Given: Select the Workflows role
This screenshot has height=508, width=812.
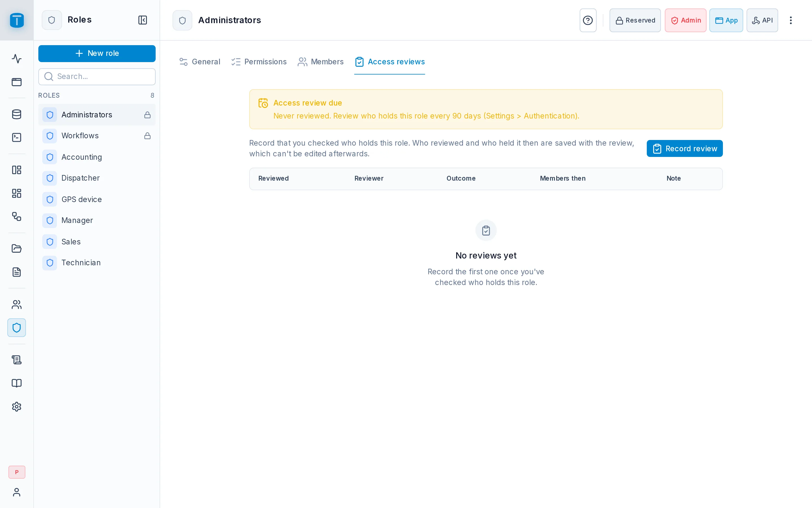Looking at the screenshot, I should tap(97, 136).
